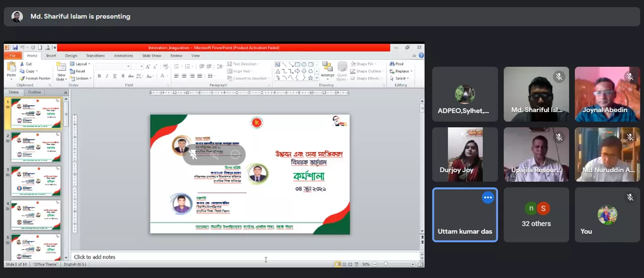644x278 pixels.
Task: Toggle Bold formatting
Action: tap(99, 76)
